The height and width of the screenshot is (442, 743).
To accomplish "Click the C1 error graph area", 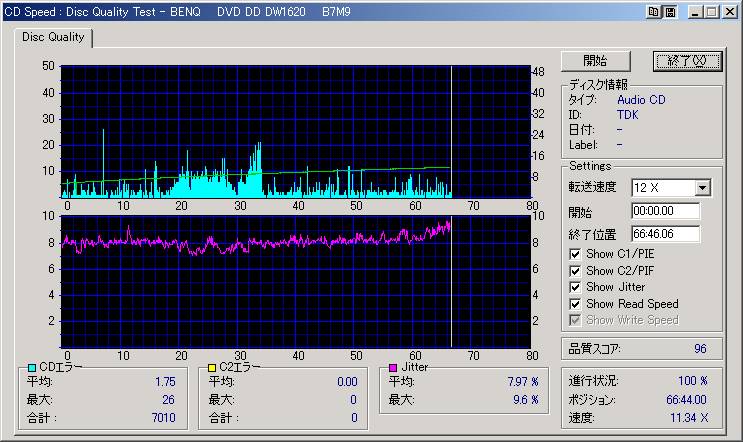I will 294,131.
